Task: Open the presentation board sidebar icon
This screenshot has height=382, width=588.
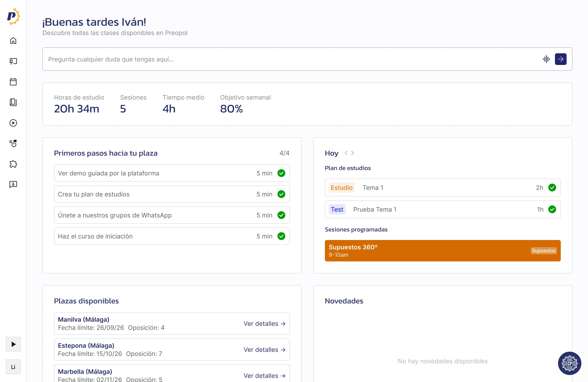Action: tap(13, 61)
